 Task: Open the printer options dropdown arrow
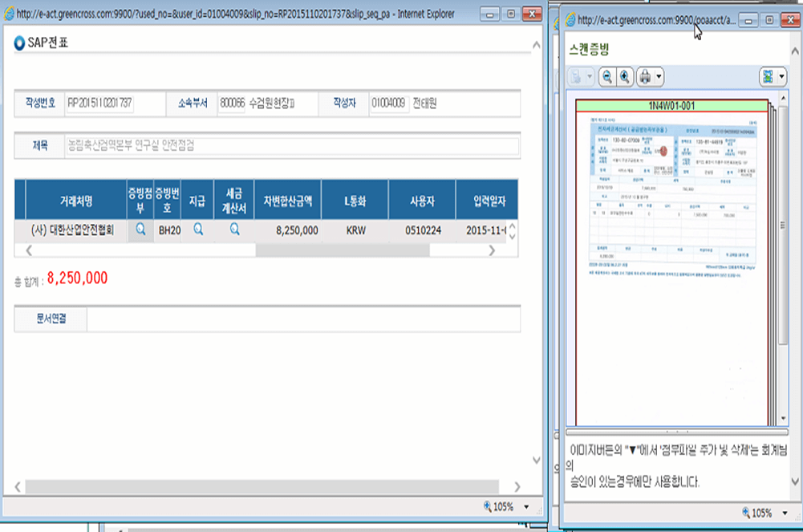pyautogui.click(x=659, y=76)
